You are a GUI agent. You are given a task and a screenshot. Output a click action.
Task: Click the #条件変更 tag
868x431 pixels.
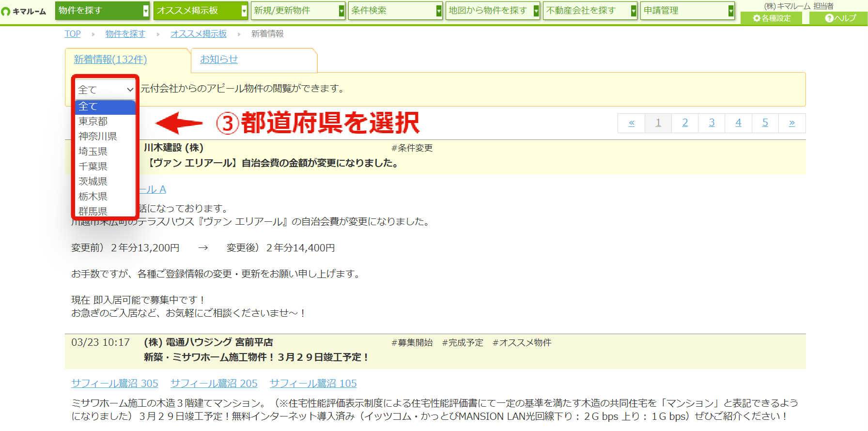412,148
